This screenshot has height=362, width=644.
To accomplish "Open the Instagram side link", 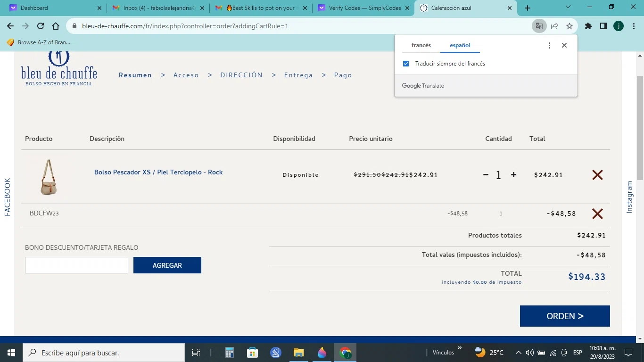I will pos(629,197).
